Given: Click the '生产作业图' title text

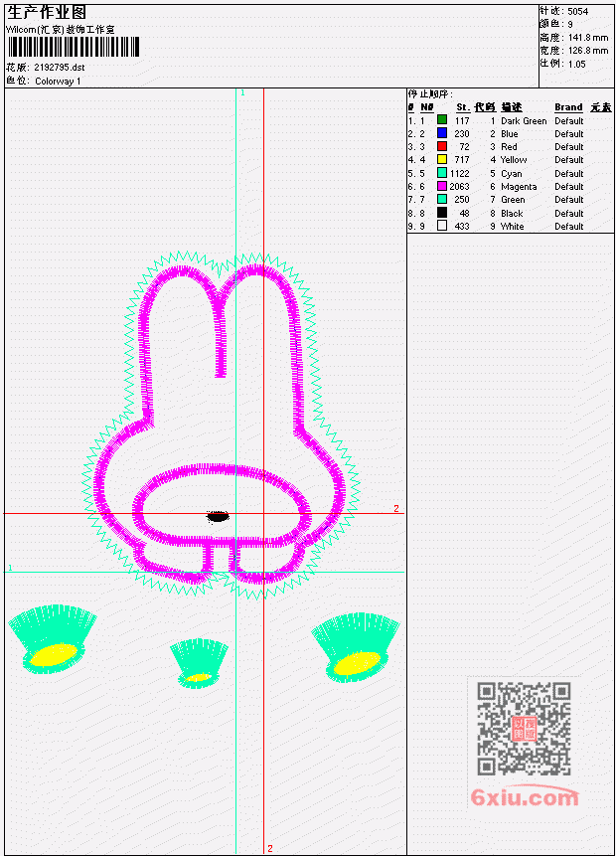Looking at the screenshot, I should coord(47,12).
